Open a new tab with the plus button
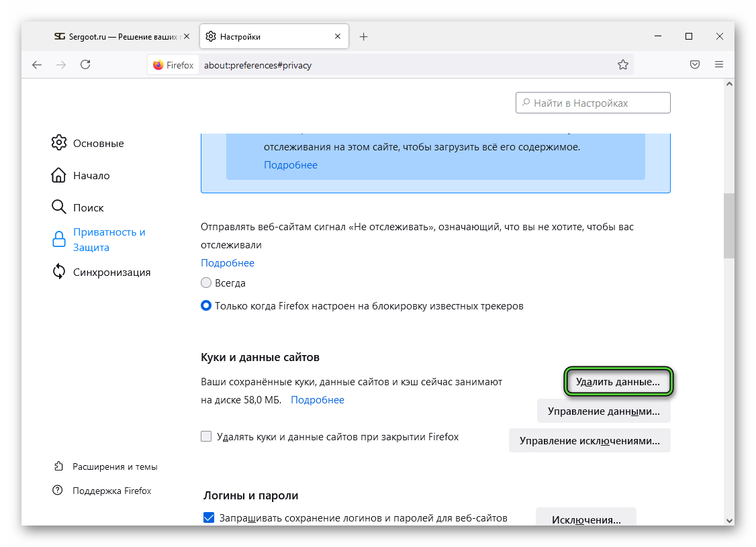This screenshot has width=756, height=547. click(363, 37)
